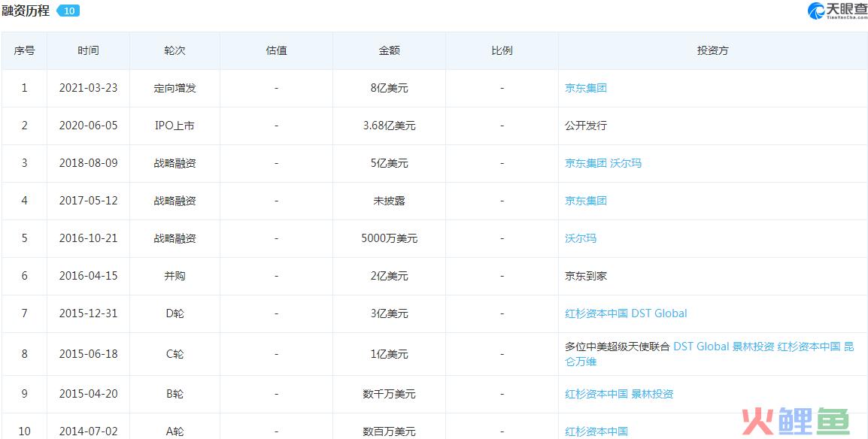Select the date 2015-04-20
This screenshot has width=868, height=439.
coord(89,394)
